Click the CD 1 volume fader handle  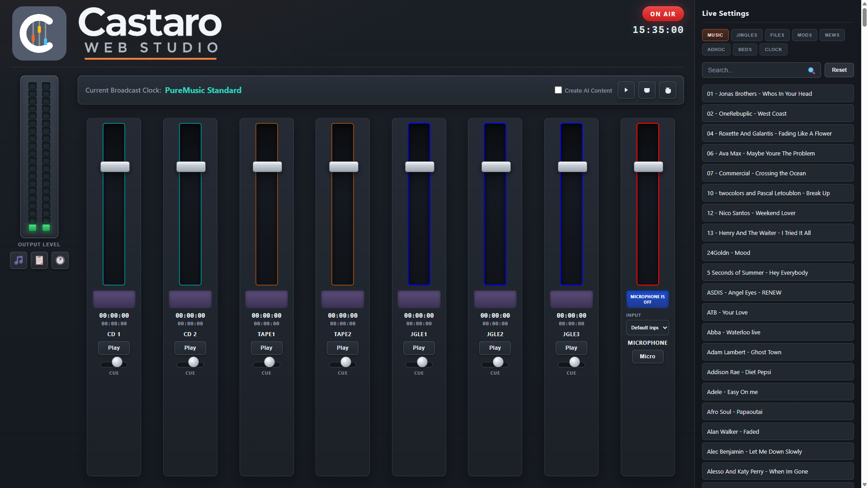coord(115,167)
